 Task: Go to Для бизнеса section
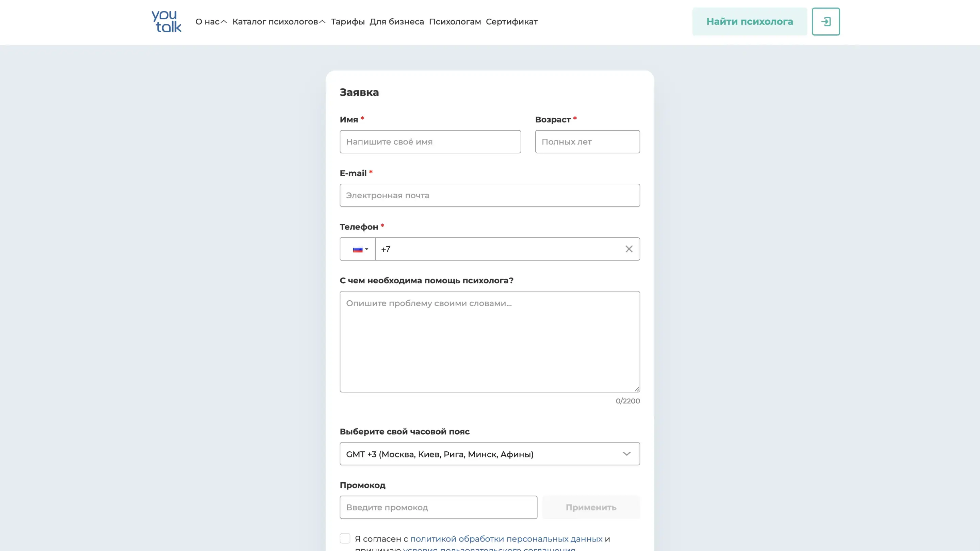(x=396, y=22)
